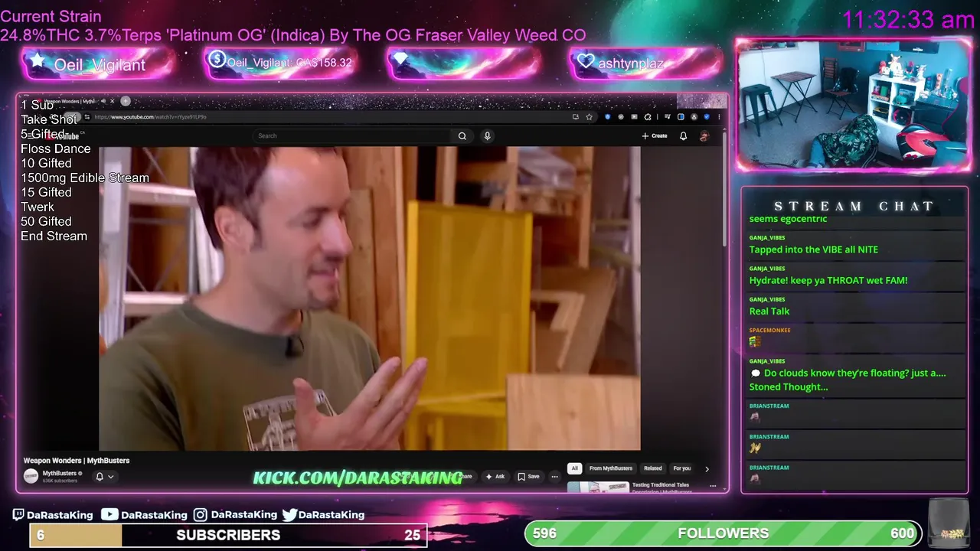980x551 pixels.
Task: Click the KICK.COM/DARASTAKING overlay text
Action: (358, 478)
